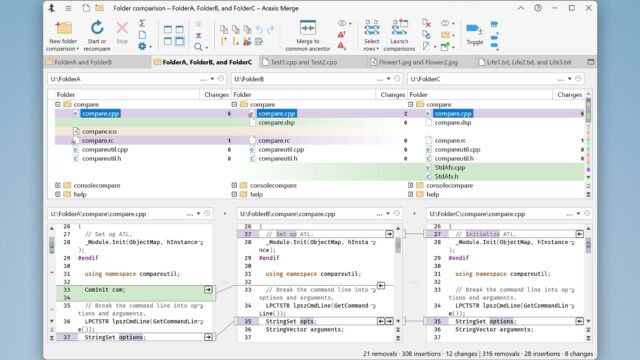Select the two-pane horizontal layout icon

(x=168, y=29)
